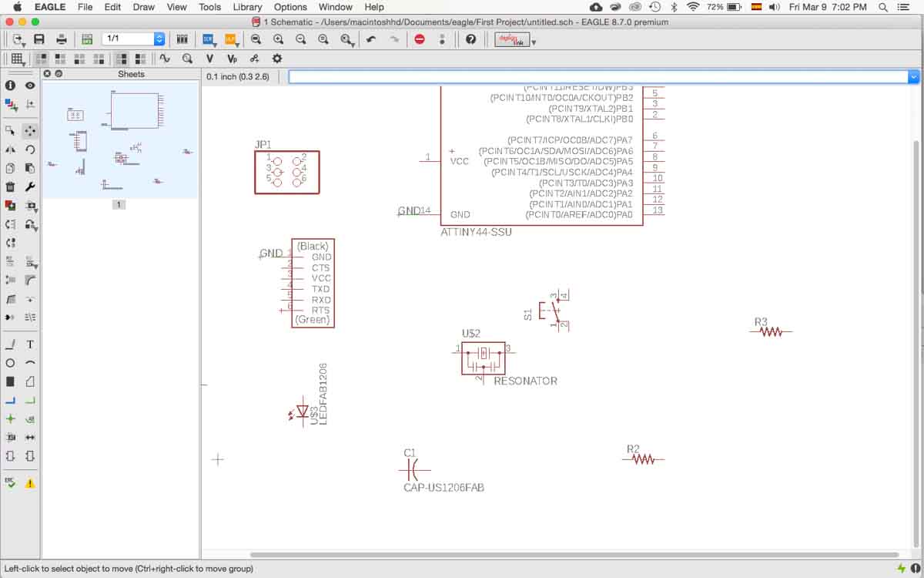The width and height of the screenshot is (924, 578).
Task: Select the Change wrench tool
Action: [x=30, y=187]
